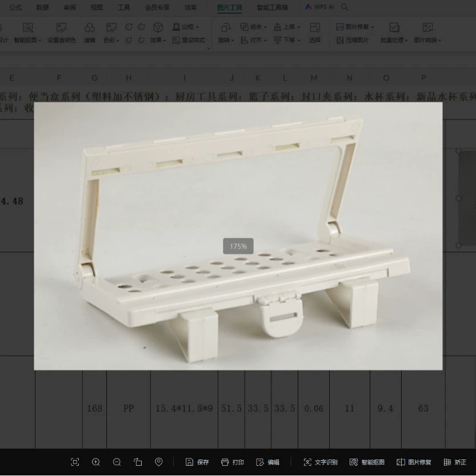Click the location pin icon in viewer toolbar
This screenshot has height=476, width=476.
[x=158, y=462]
